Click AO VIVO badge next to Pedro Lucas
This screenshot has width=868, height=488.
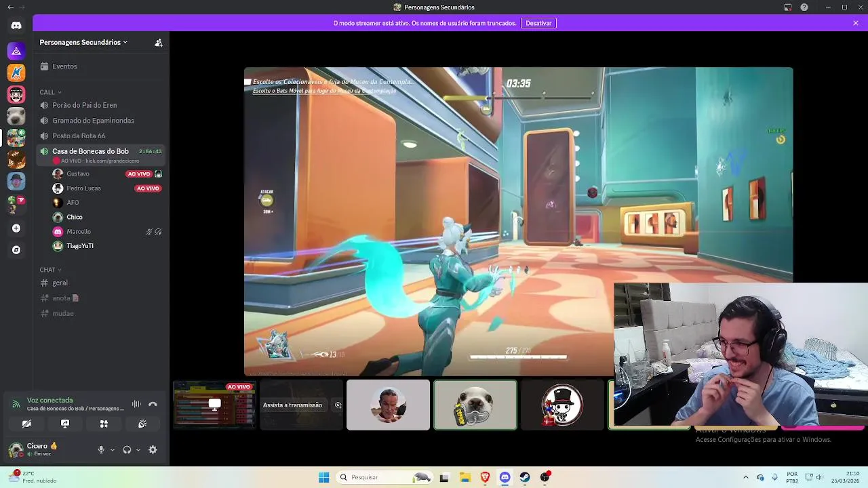point(148,188)
